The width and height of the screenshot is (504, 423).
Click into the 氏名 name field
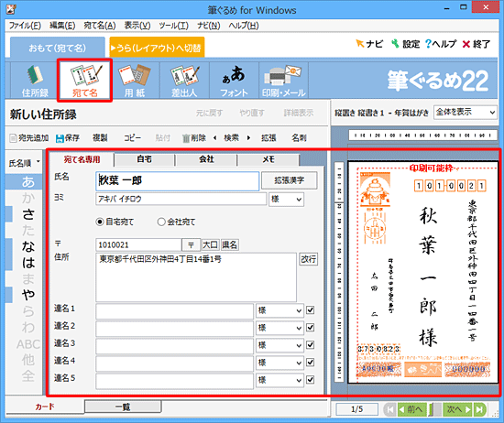click(177, 180)
